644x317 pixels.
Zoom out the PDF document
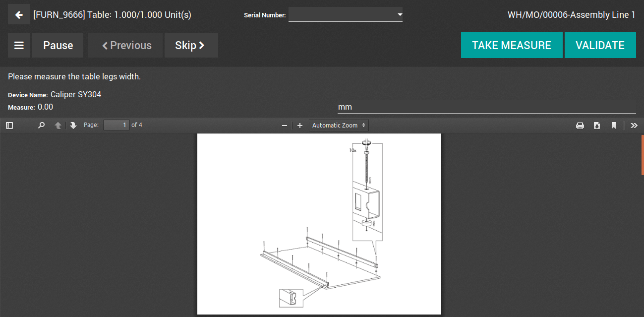point(285,126)
